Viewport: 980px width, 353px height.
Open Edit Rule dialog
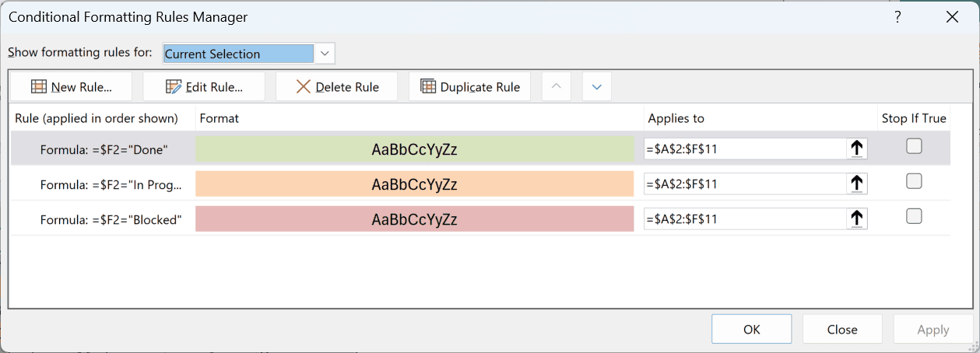pos(204,87)
